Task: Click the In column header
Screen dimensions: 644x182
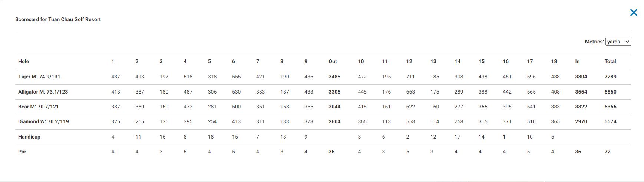Action: [x=577, y=61]
